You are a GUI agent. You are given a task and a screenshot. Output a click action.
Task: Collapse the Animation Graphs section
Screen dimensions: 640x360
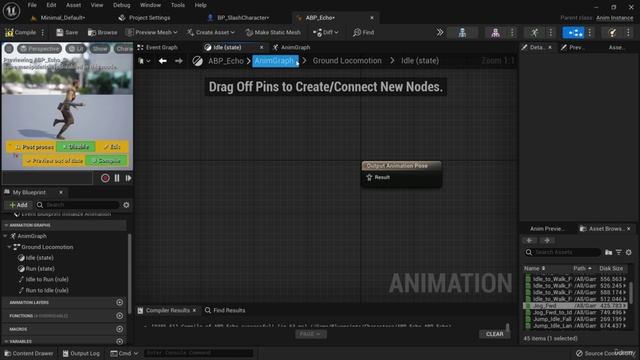(x=6, y=225)
